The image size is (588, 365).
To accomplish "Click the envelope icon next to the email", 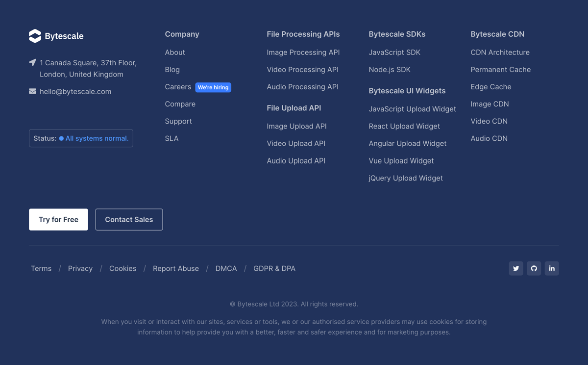I will 32,91.
